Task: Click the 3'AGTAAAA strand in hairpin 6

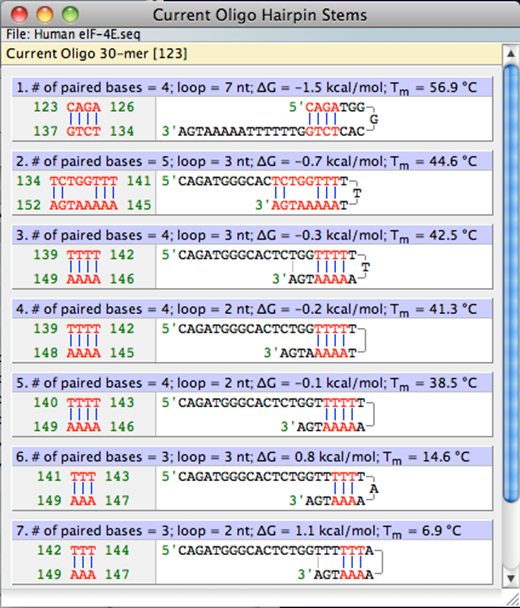Action: click(327, 501)
